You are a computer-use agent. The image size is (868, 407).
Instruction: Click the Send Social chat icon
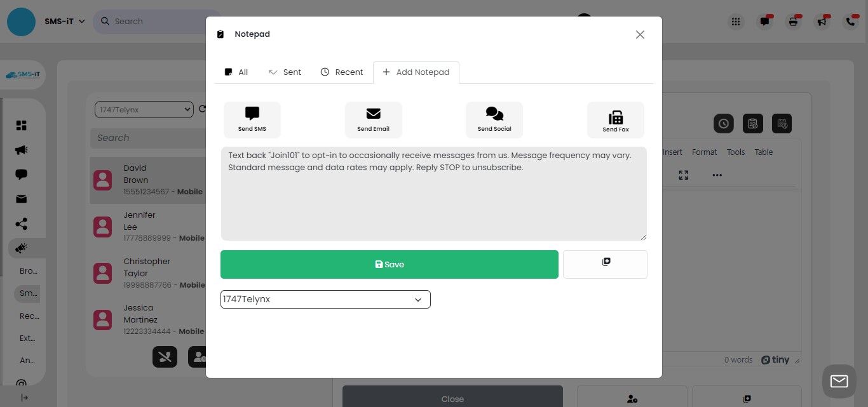[x=494, y=119]
